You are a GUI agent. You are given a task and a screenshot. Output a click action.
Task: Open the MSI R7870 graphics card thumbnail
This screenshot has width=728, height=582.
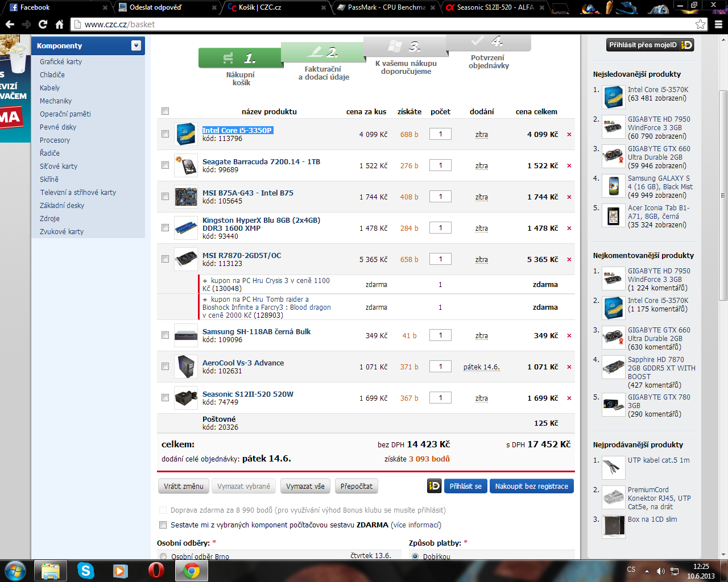tap(186, 259)
